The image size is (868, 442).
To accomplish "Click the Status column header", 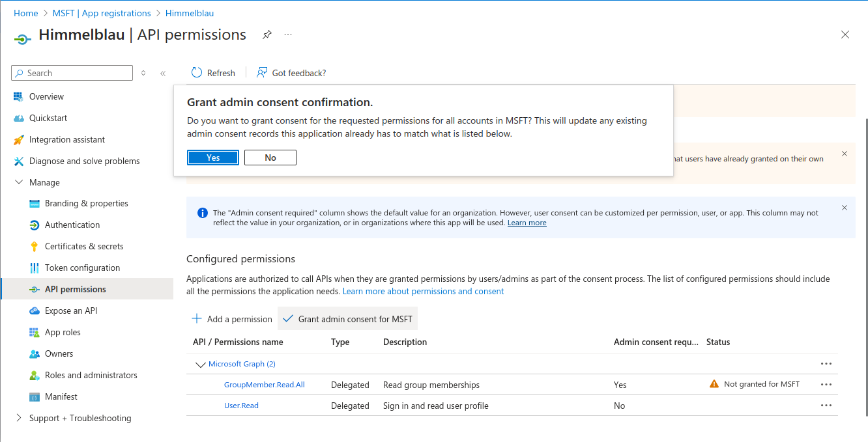I will [718, 342].
